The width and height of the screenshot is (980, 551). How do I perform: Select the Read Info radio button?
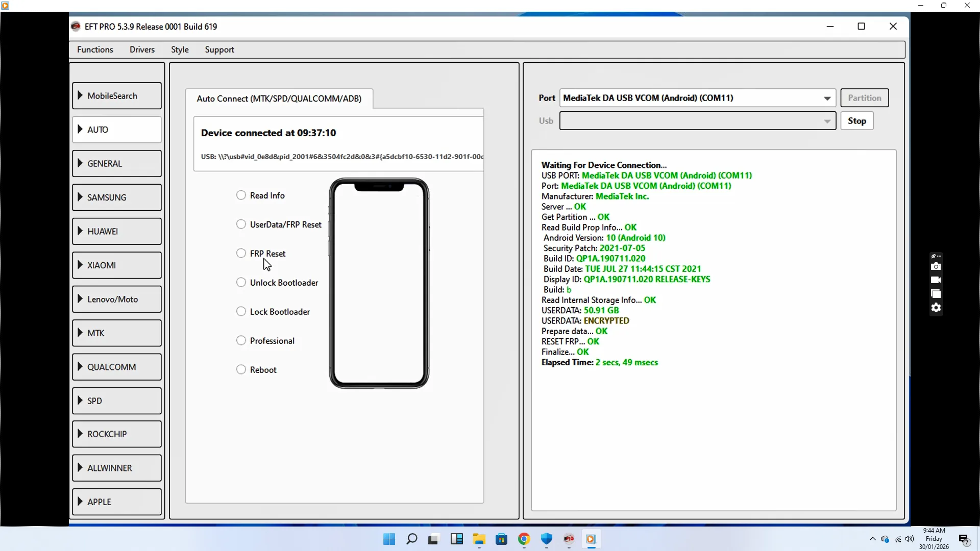[x=241, y=195]
